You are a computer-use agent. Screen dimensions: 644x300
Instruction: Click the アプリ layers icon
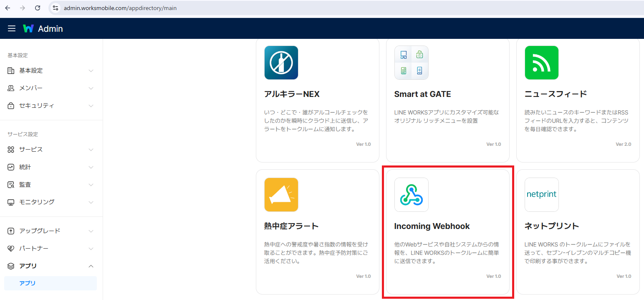point(11,266)
